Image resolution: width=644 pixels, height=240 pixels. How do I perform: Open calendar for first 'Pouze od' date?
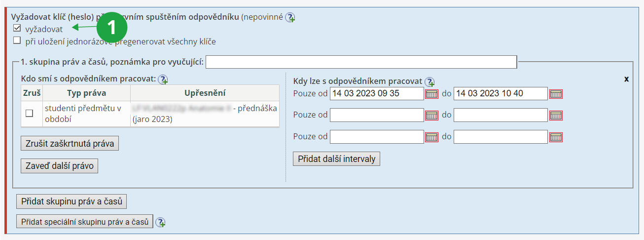pos(431,94)
